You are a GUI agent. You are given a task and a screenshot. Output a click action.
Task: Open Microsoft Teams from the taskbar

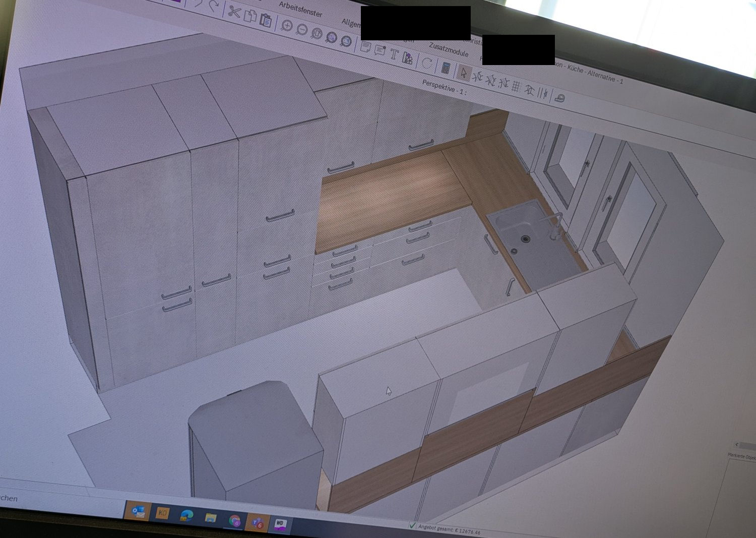click(x=258, y=522)
